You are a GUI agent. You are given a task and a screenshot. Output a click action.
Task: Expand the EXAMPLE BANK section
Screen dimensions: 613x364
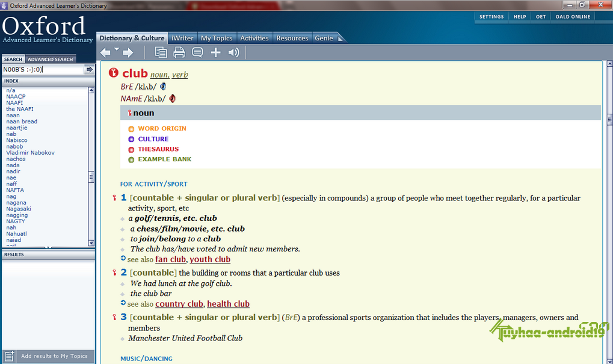[160, 159]
